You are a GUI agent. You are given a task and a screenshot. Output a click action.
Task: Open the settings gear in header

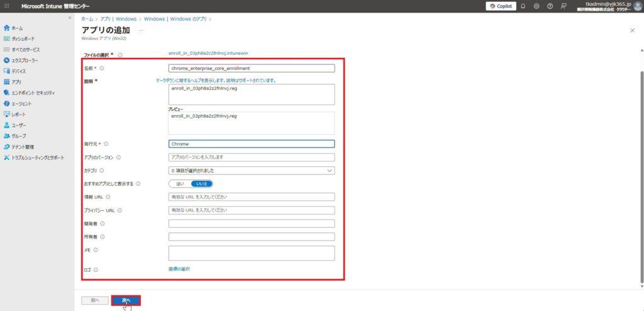(x=536, y=6)
